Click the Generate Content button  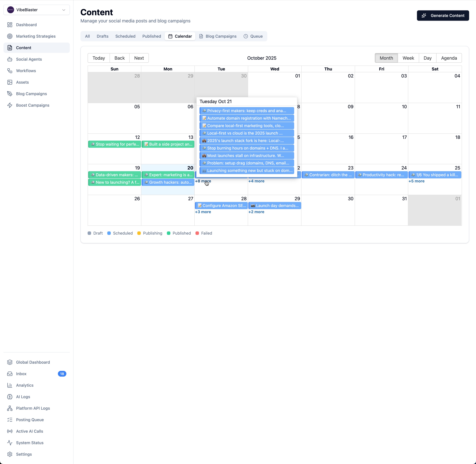pyautogui.click(x=443, y=15)
